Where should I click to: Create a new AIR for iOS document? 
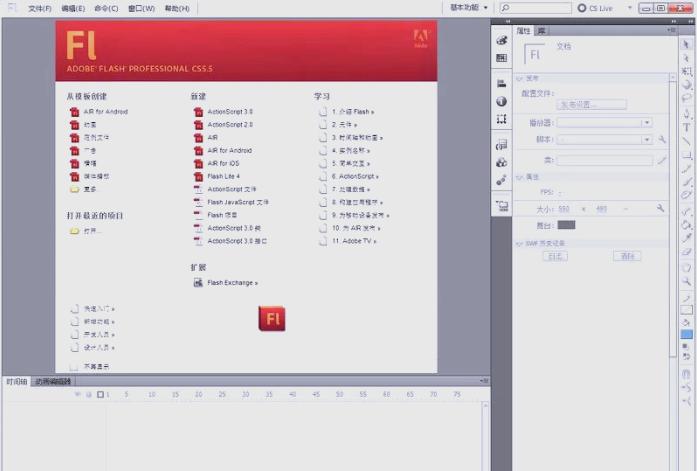tap(216, 163)
